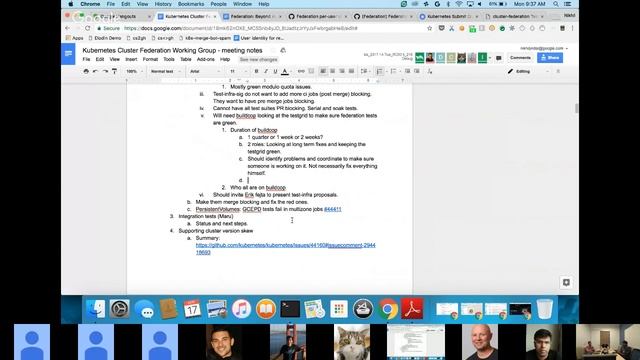This screenshot has height=360, width=640.
Task: Click the Print icon in Docs toolbar
Action: coord(86,71)
